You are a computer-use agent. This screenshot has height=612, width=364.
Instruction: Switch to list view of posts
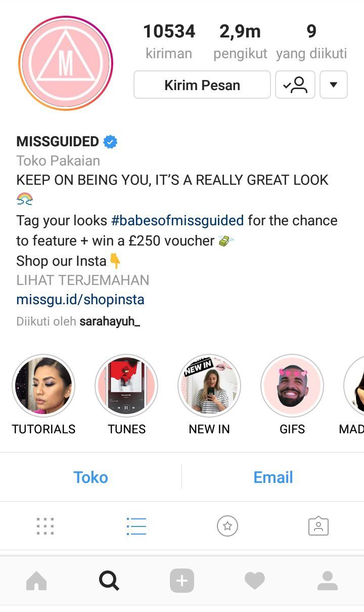(136, 526)
